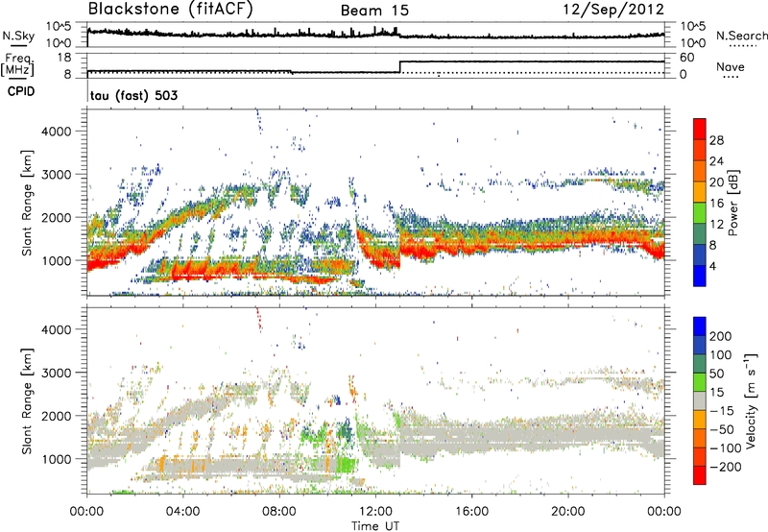Click the "12" tick on Power colorbar
Screen dimensions: 768x532
716,225
